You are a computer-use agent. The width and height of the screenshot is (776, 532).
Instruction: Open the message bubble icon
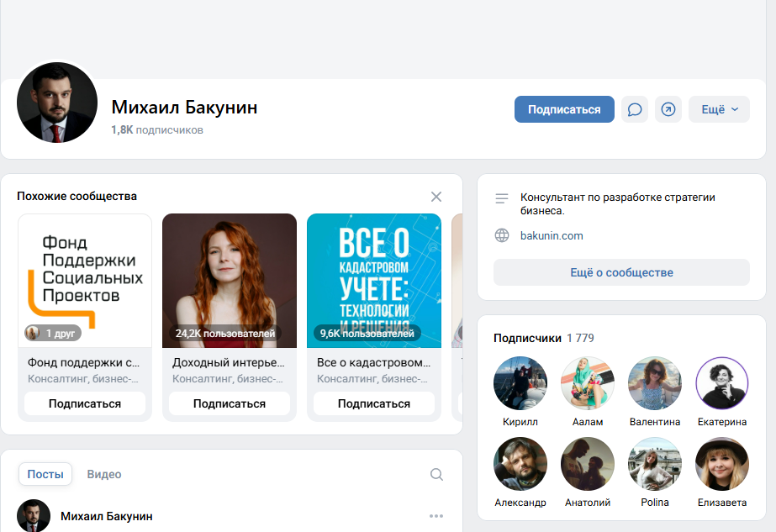[635, 109]
